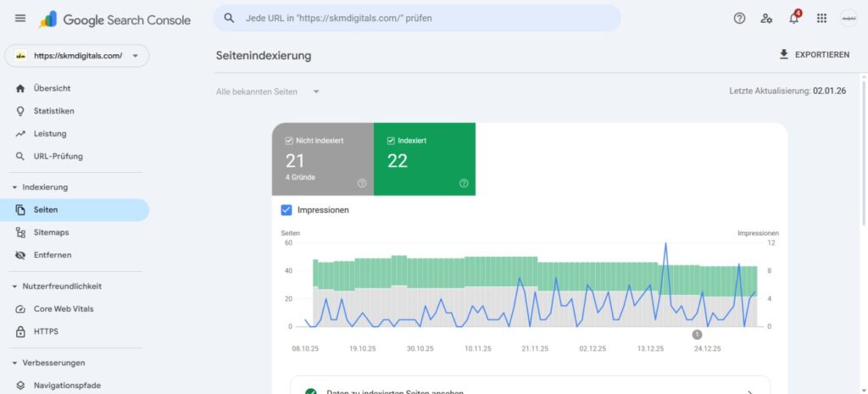Screen dimensions: 868x394
Task: Click help icon on Nicht indexiert card
Action: (x=362, y=183)
